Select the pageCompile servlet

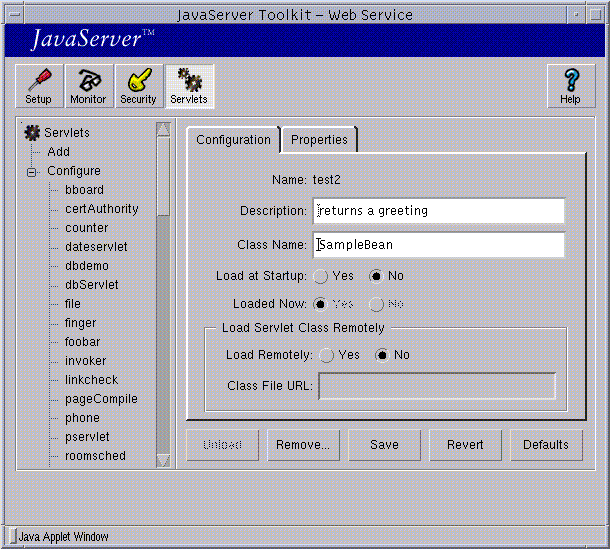[x=101, y=399]
